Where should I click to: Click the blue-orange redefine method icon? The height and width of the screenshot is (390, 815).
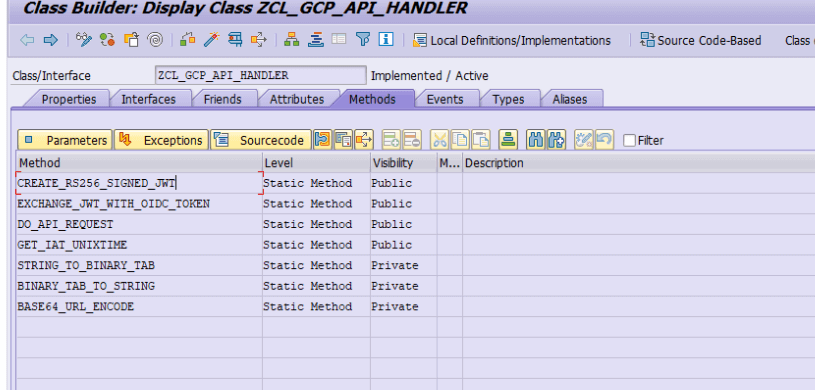(323, 140)
